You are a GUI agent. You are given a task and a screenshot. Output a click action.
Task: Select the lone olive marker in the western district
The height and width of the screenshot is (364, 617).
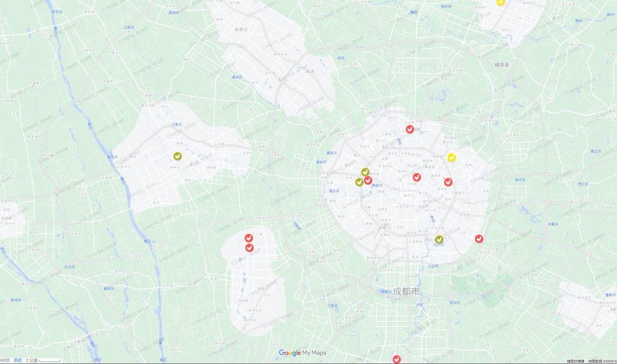click(x=177, y=156)
